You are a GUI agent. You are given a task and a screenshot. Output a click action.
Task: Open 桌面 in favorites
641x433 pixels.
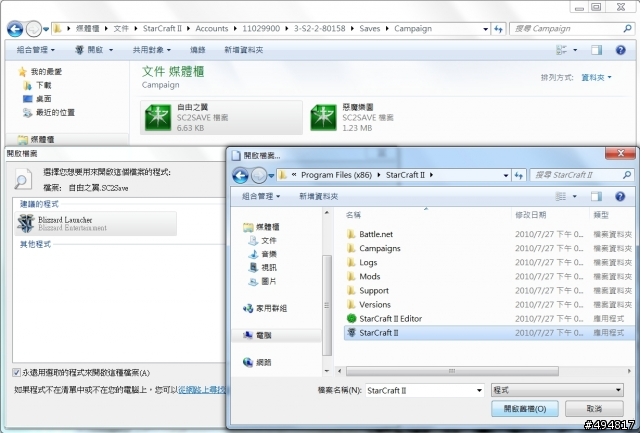[x=44, y=99]
